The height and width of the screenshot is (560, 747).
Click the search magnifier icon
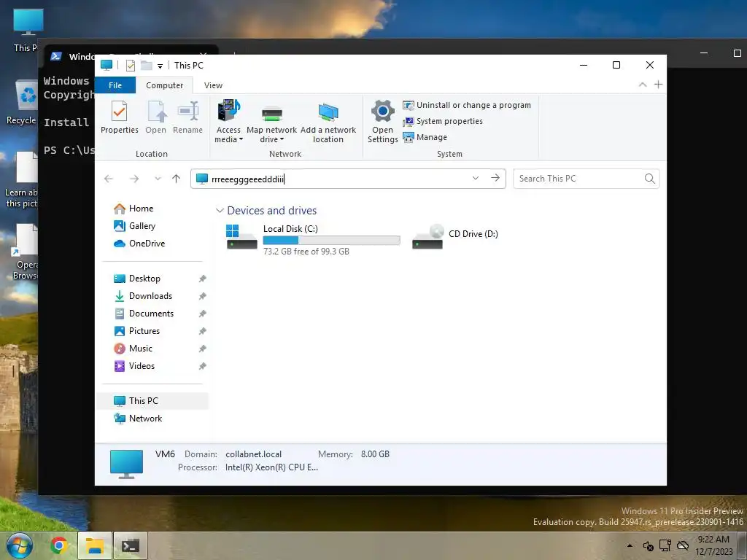pos(649,179)
